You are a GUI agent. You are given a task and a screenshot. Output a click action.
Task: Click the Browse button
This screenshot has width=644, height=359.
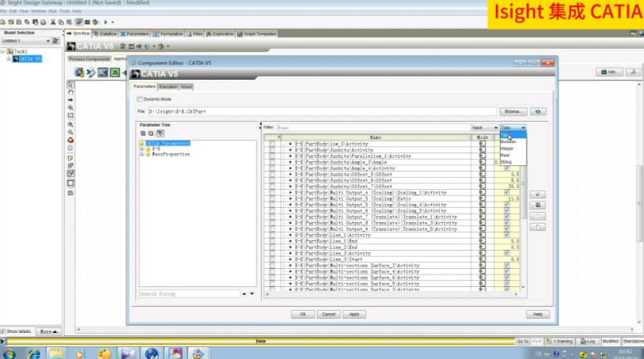(x=513, y=111)
